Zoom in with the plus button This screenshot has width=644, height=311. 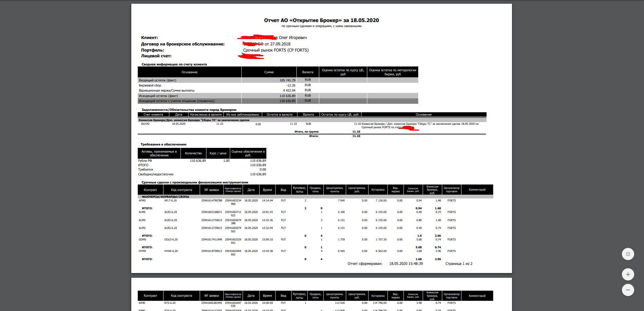(628, 274)
